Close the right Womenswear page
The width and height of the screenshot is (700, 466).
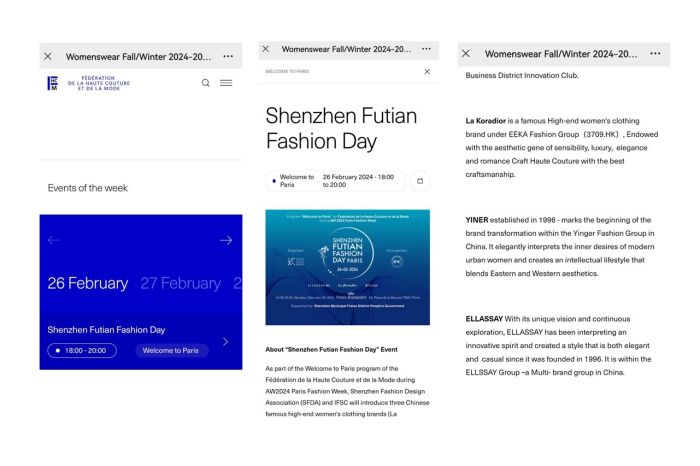coord(465,54)
